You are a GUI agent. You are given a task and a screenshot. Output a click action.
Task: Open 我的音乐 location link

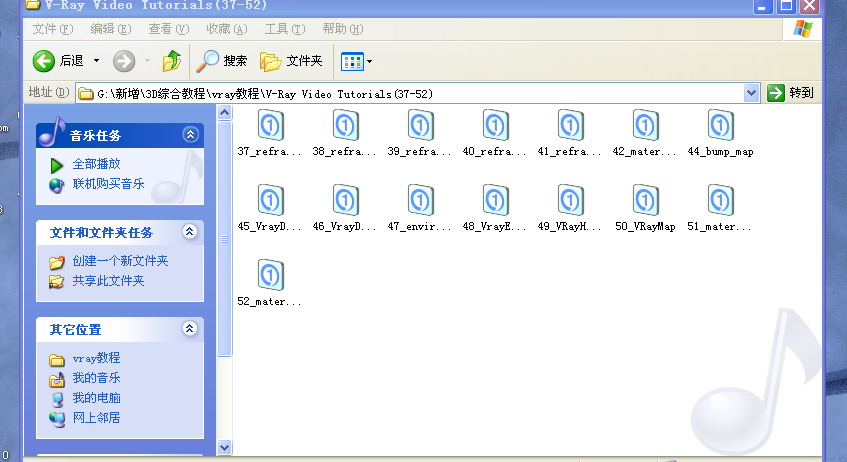tap(96, 378)
